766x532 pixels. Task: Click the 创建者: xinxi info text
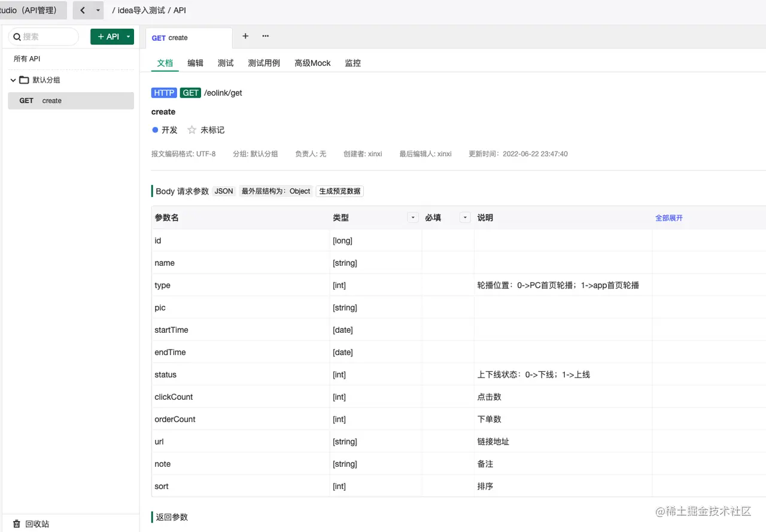click(x=363, y=154)
